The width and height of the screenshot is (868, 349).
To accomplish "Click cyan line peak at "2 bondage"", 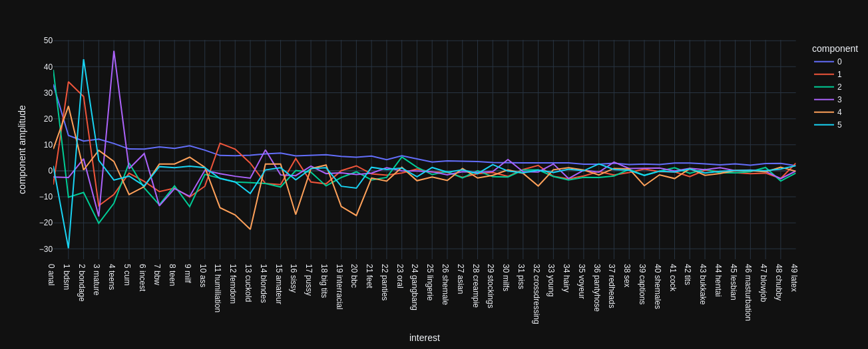I will 83,60.
